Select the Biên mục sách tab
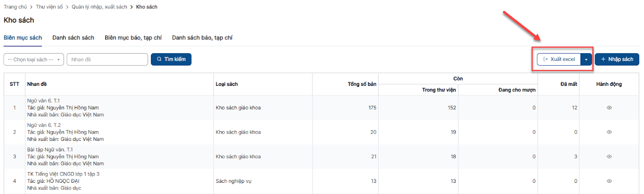This screenshot has width=644, height=194. click(x=23, y=38)
